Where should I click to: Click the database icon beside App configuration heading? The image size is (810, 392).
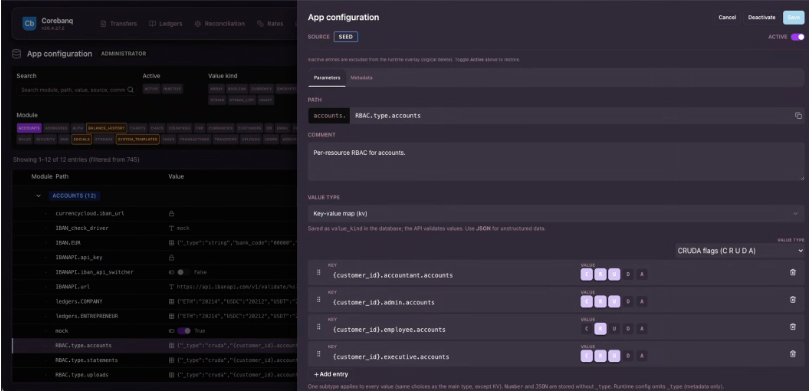(17, 54)
